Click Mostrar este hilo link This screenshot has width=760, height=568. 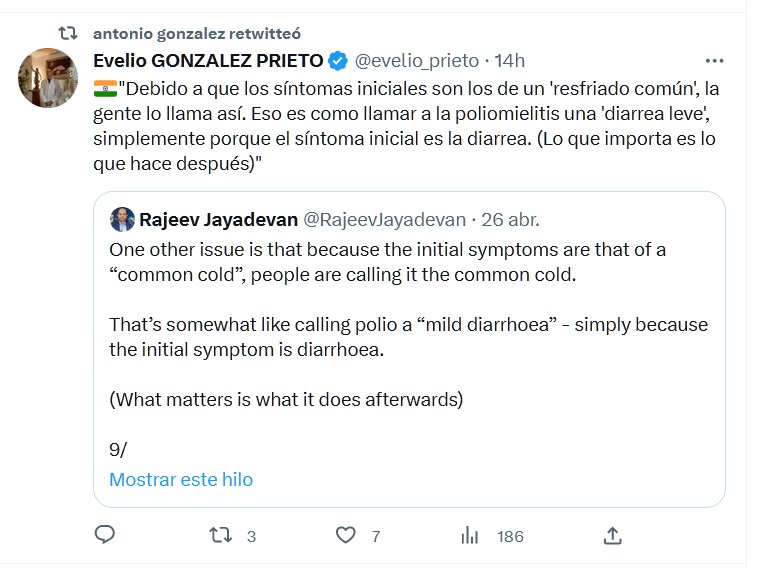point(181,479)
